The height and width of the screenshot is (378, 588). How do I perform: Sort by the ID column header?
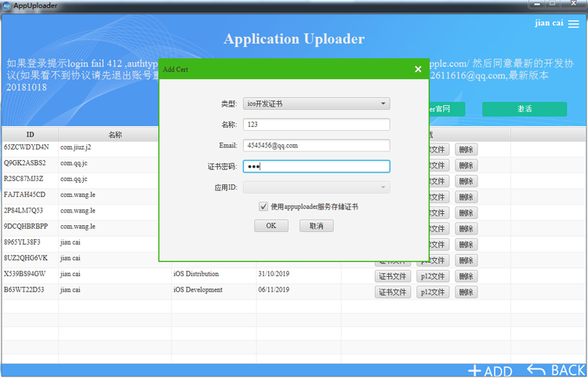click(x=30, y=135)
